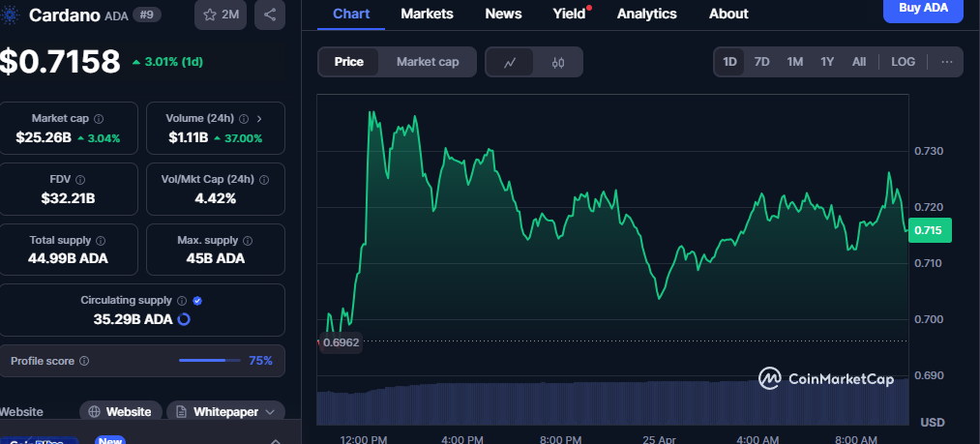
Task: Click the $1.11B volume value
Action: 188,137
